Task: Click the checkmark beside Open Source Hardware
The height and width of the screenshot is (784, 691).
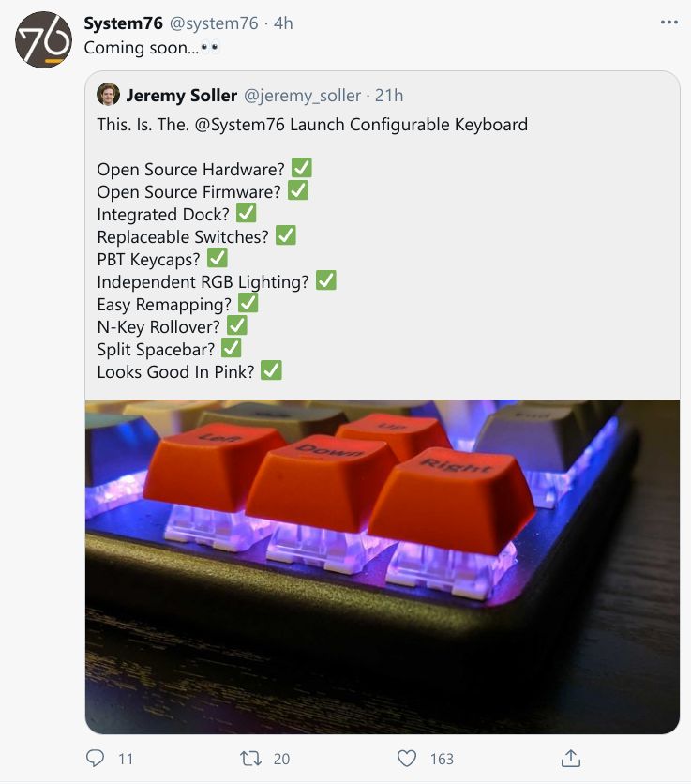Action: point(300,167)
